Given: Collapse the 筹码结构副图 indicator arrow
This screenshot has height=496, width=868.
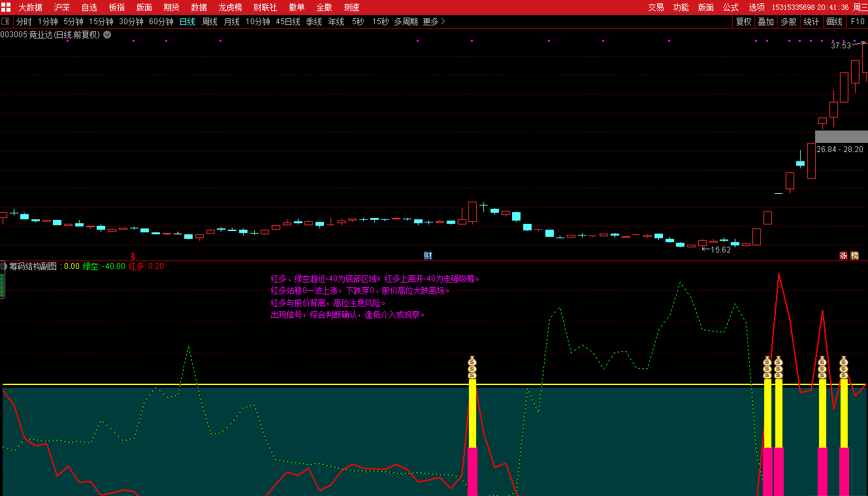Looking at the screenshot, I should coord(3,266).
